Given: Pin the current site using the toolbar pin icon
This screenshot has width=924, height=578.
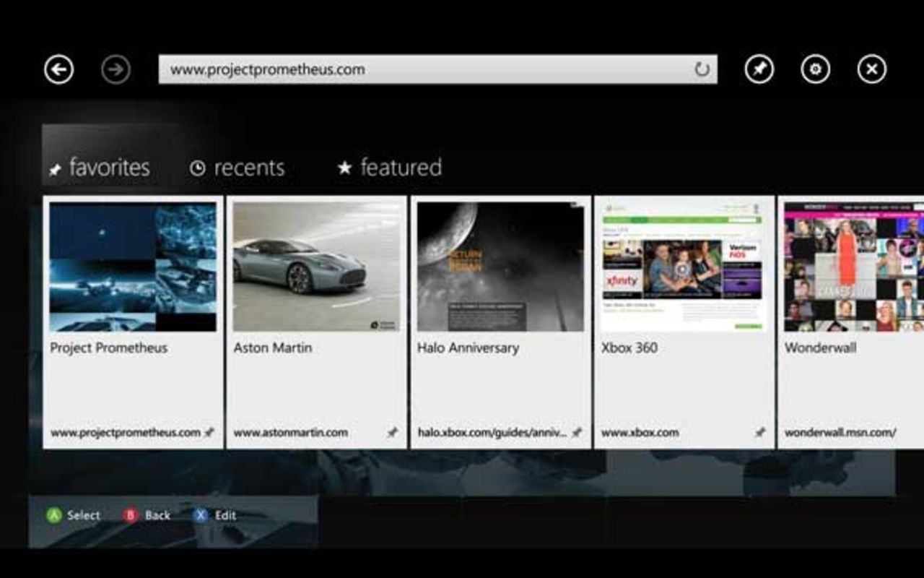Looking at the screenshot, I should click(760, 69).
